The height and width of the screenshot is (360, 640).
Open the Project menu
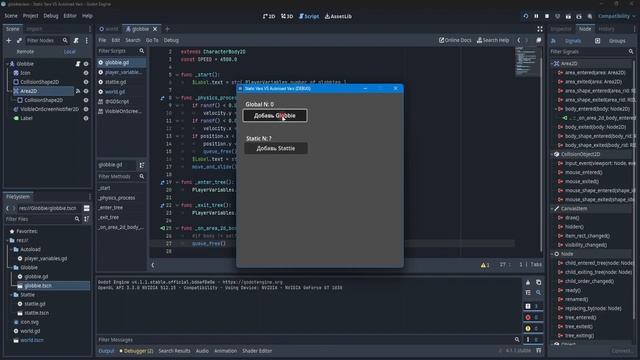click(x=30, y=16)
